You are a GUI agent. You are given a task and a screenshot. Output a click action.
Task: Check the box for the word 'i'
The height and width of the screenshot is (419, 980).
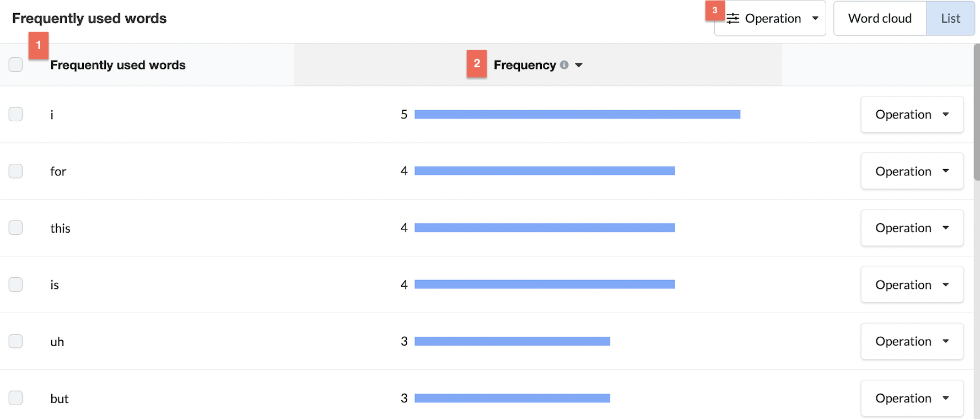15,114
